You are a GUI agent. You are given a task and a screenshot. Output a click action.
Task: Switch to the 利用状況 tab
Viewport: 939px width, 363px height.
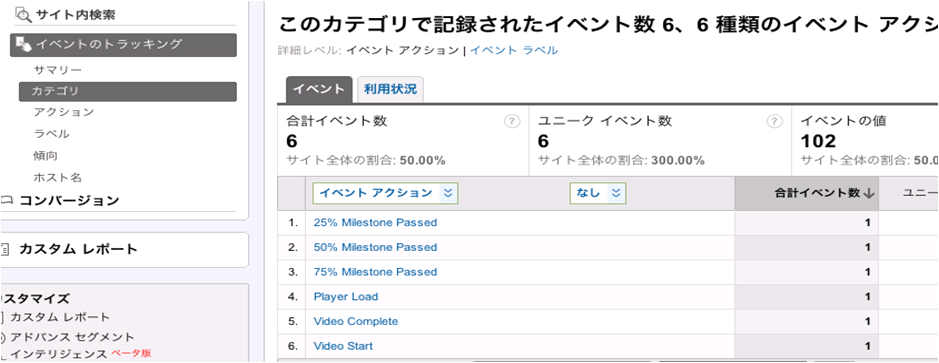(x=390, y=90)
